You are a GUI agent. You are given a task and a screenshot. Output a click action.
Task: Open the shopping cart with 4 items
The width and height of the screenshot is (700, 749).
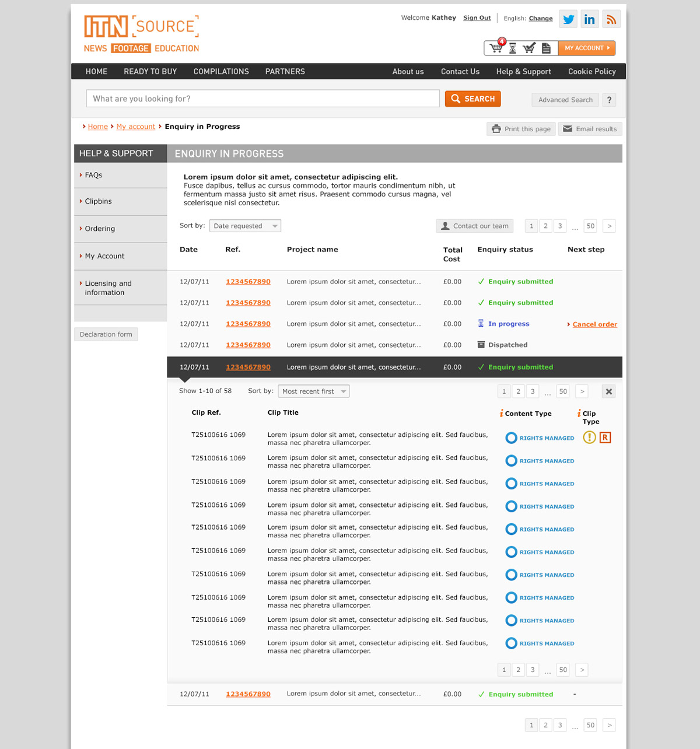click(x=496, y=48)
